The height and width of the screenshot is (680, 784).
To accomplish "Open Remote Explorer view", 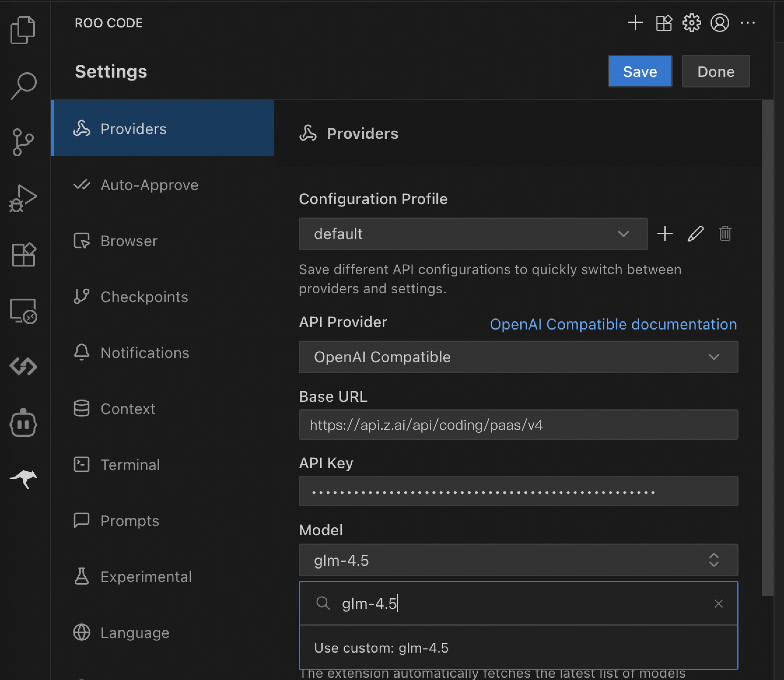I will click(23, 310).
